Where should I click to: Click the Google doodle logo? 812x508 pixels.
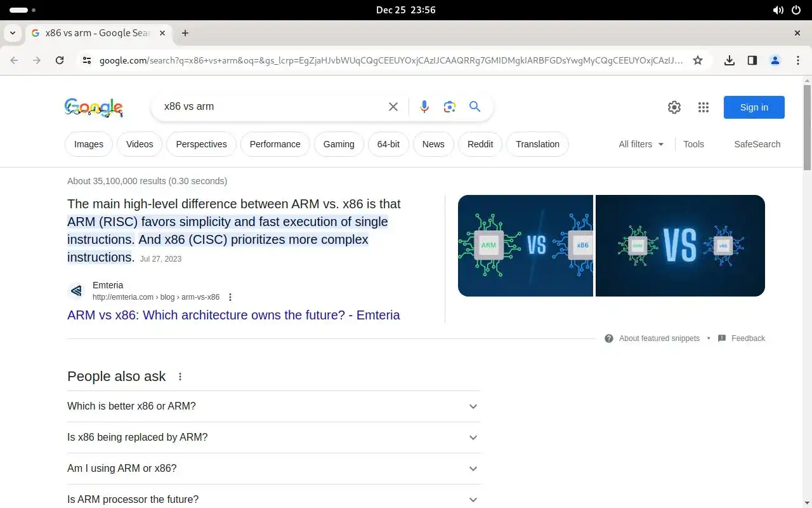[x=94, y=107]
